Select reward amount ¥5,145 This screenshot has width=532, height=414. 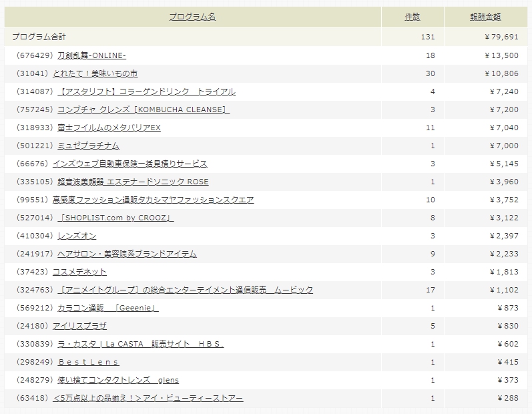click(504, 163)
